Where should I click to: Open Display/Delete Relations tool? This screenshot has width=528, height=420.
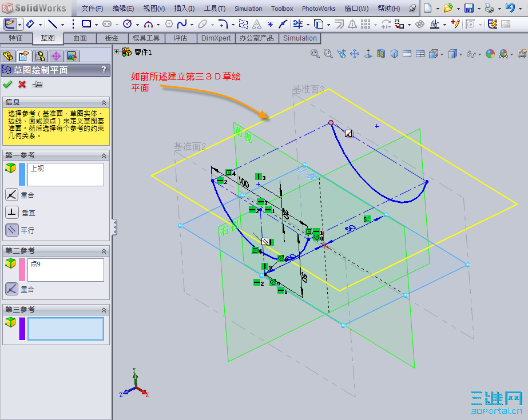pos(435,24)
